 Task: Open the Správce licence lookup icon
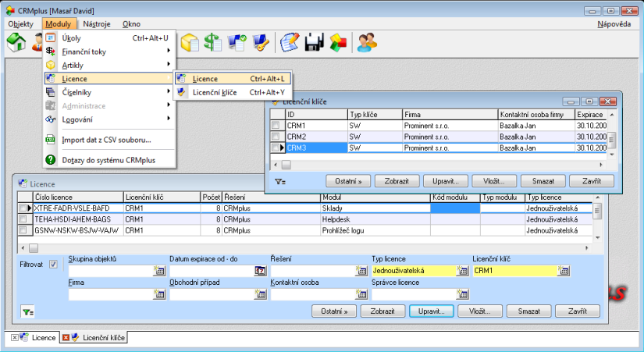pyautogui.click(x=462, y=294)
